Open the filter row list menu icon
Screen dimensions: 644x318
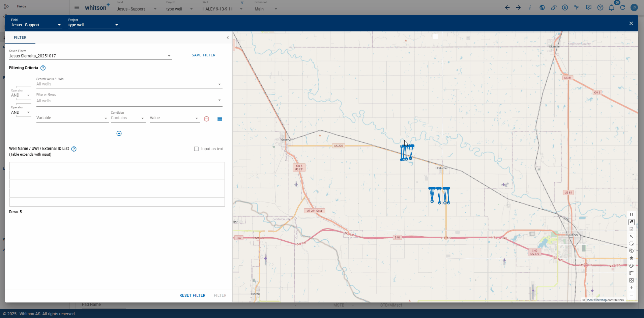coord(219,119)
